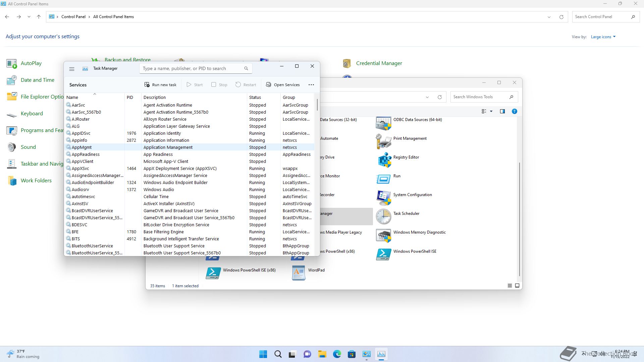The height and width of the screenshot is (362, 644).
Task: Select the AppIDSvc service row
Action: coord(189,133)
